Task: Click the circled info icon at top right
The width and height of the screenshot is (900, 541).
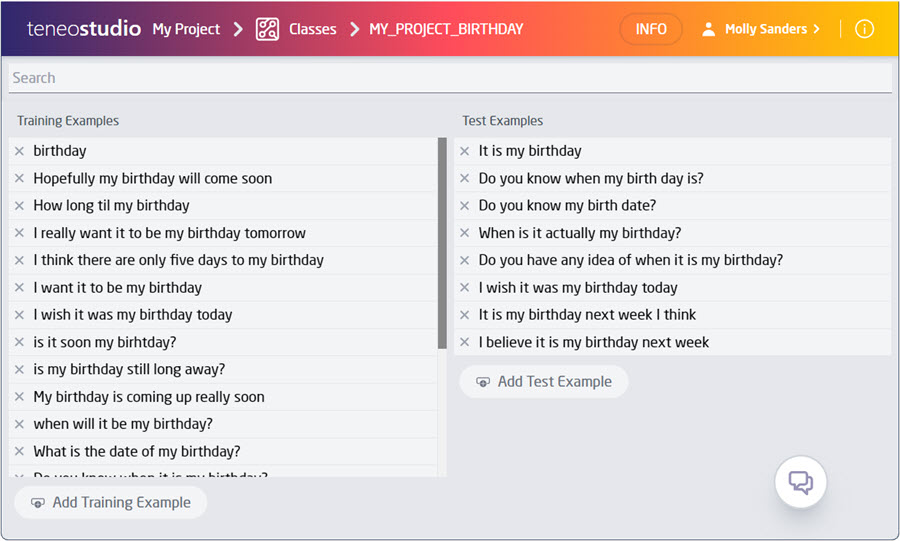Action: point(865,29)
